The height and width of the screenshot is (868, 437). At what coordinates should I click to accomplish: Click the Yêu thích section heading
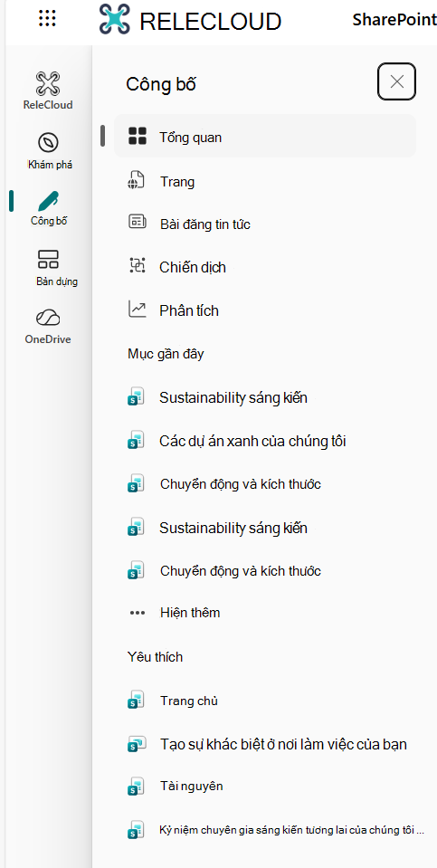click(155, 657)
